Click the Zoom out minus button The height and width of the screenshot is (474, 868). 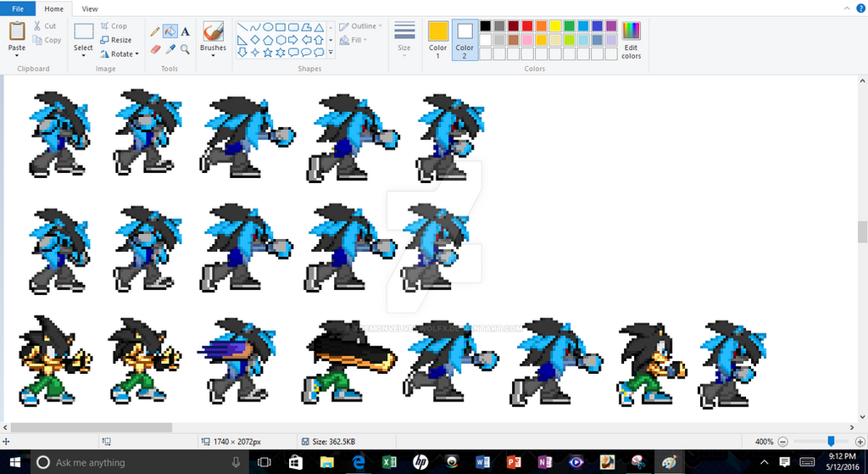[x=782, y=441]
